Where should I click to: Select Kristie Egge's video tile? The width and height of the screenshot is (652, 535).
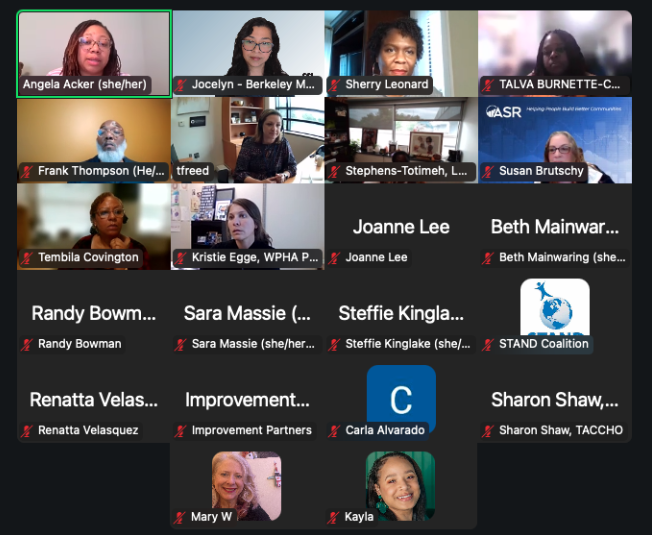[248, 227]
